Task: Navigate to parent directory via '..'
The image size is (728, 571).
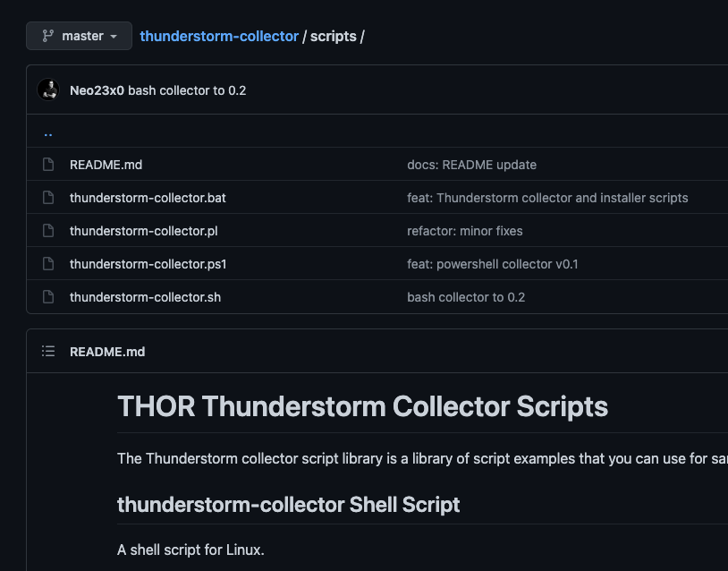Action: click(48, 132)
